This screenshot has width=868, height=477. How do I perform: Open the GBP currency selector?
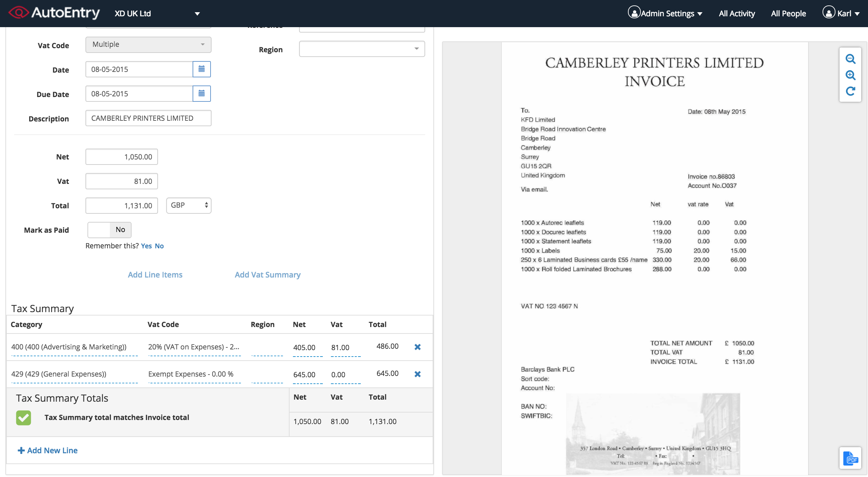tap(189, 205)
